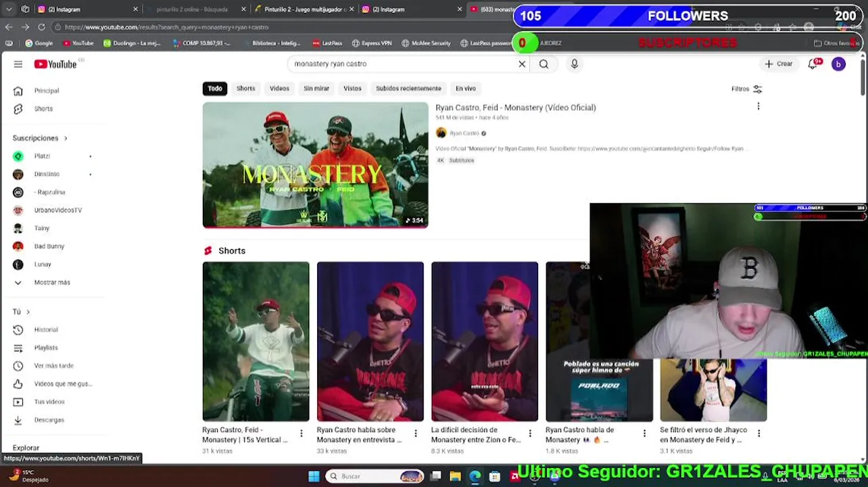Select the Shorts filter chip
This screenshot has width=868, height=487.
pos(245,89)
